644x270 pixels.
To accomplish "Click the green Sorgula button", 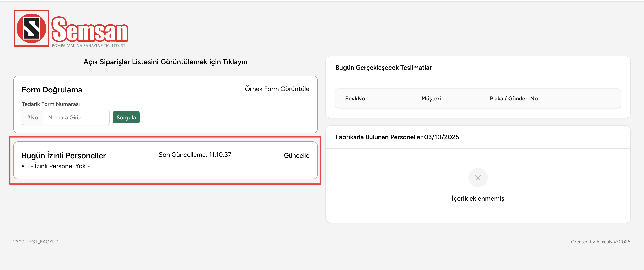I will point(126,117).
